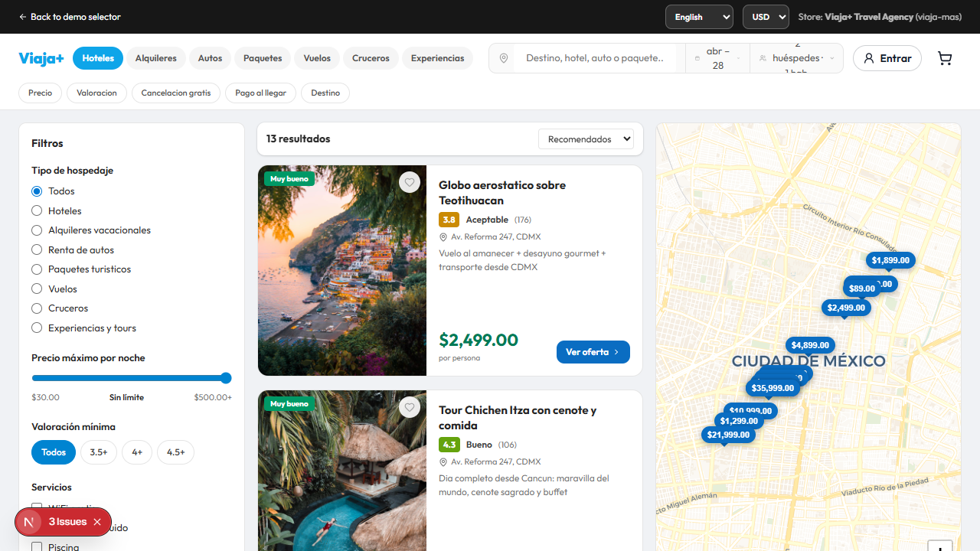Click the $2,499.00 map price marker
The image size is (980, 551).
pos(846,308)
